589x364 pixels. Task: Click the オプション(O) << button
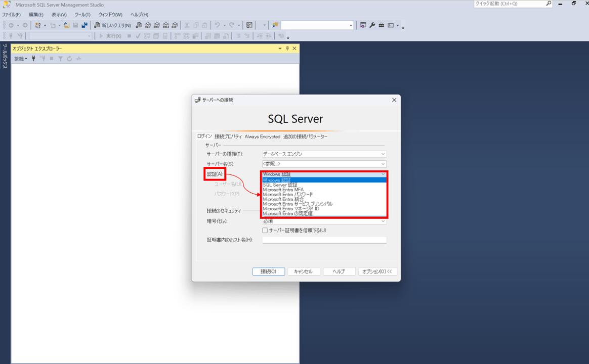point(377,271)
